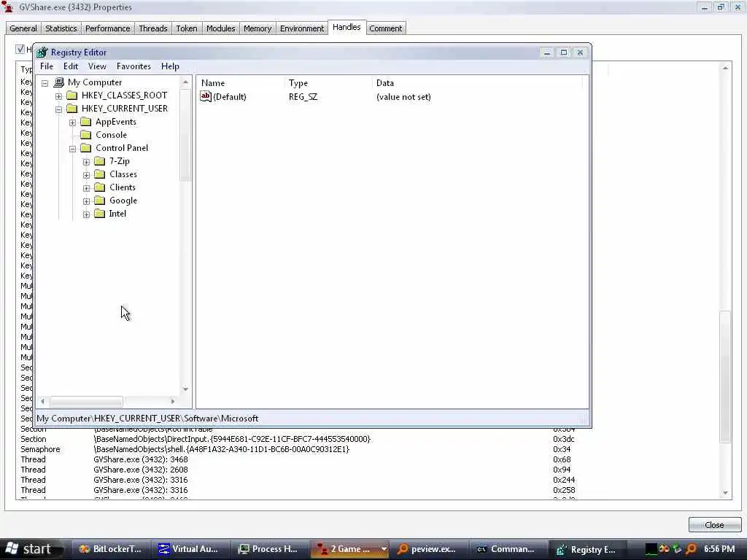Open the View menu in Registry Editor
This screenshot has width=747, height=560.
(x=97, y=66)
